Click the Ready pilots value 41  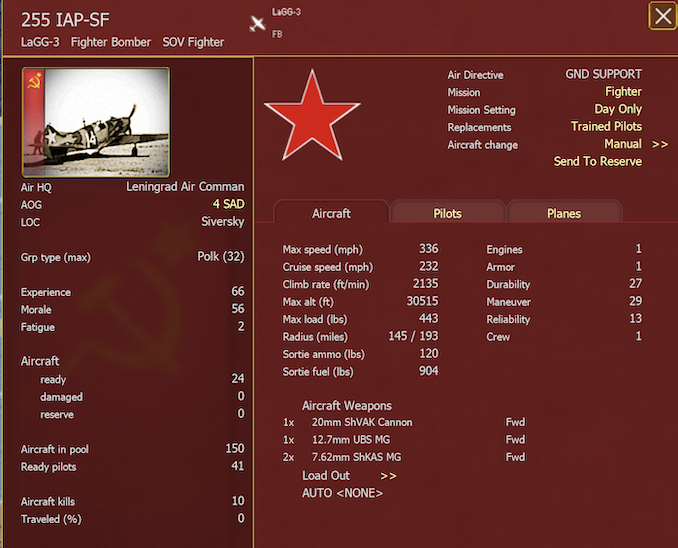tap(237, 466)
